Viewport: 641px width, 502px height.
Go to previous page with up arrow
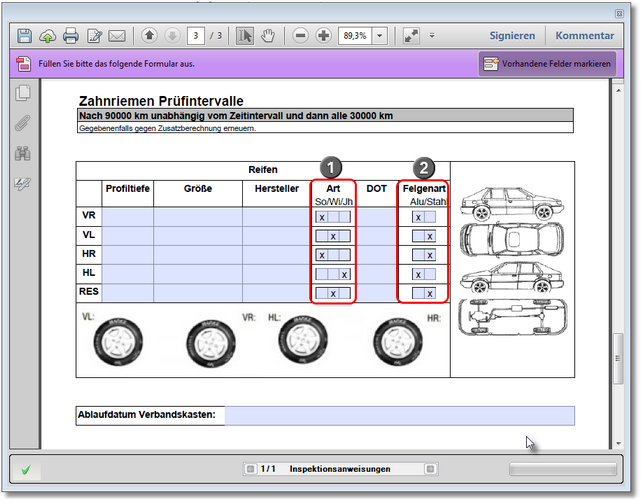click(150, 36)
